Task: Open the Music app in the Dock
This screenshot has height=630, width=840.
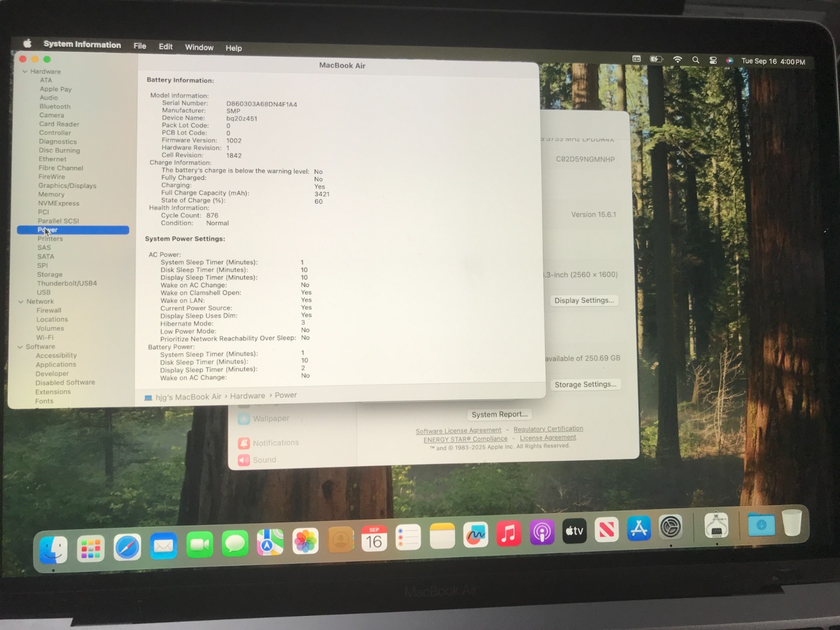Action: coord(509,533)
